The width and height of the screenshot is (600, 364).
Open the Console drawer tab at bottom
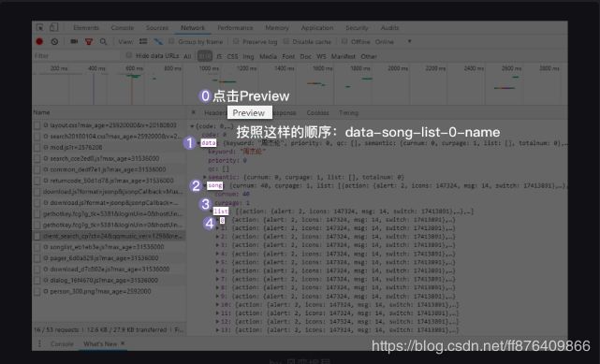(x=62, y=344)
